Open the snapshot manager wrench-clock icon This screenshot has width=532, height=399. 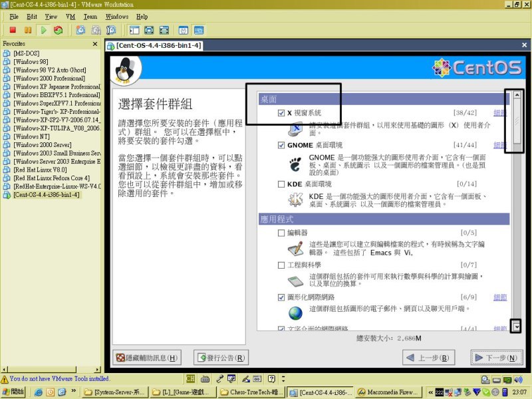tap(111, 30)
